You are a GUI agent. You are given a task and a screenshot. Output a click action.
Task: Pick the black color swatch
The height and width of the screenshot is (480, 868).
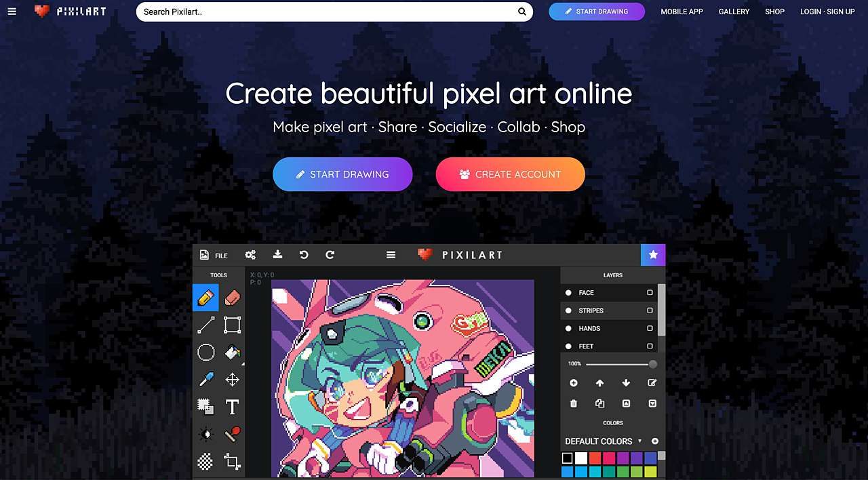568,458
